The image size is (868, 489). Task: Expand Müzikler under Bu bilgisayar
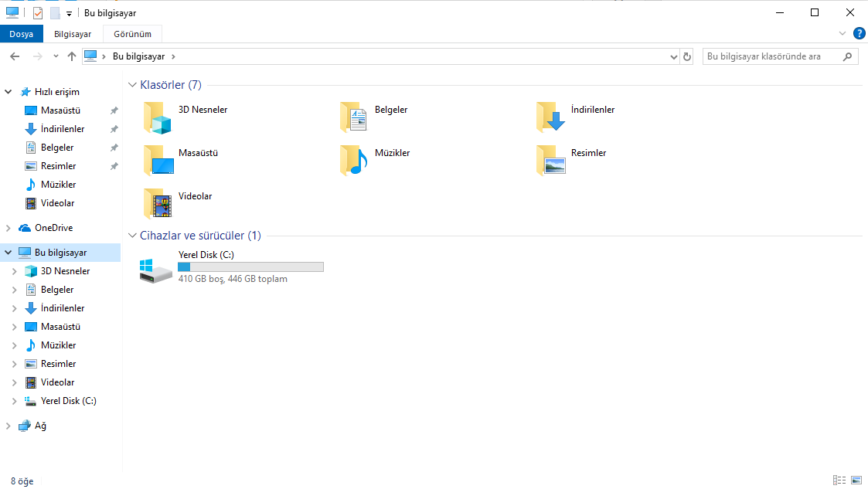[x=15, y=345]
